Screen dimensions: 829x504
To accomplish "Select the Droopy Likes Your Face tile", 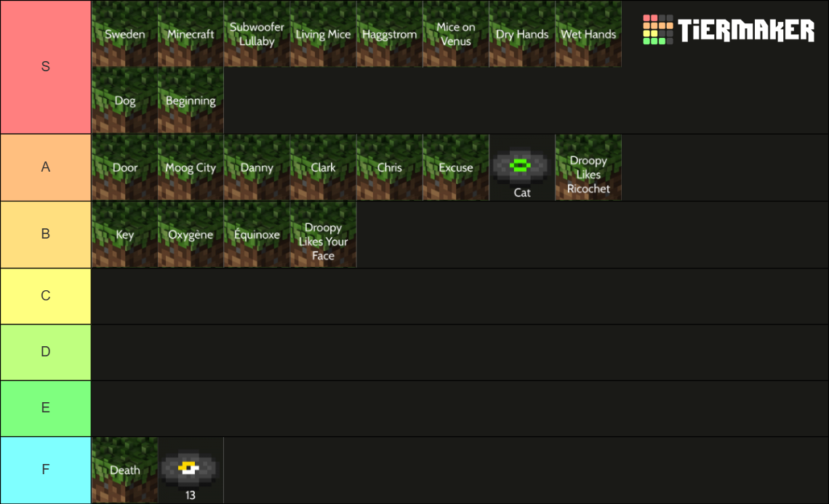I will tap(323, 234).
